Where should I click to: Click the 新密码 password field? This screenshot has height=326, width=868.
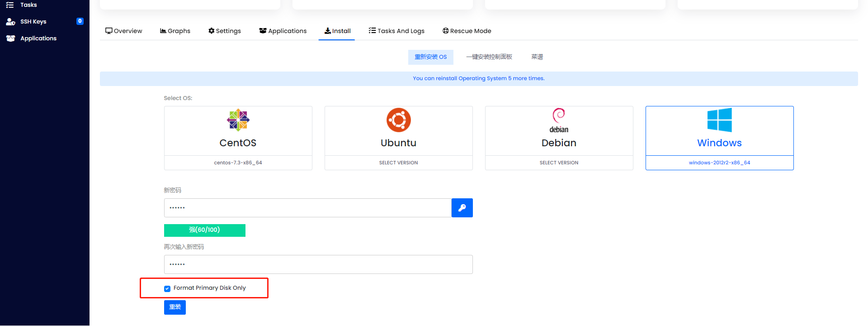pos(308,208)
